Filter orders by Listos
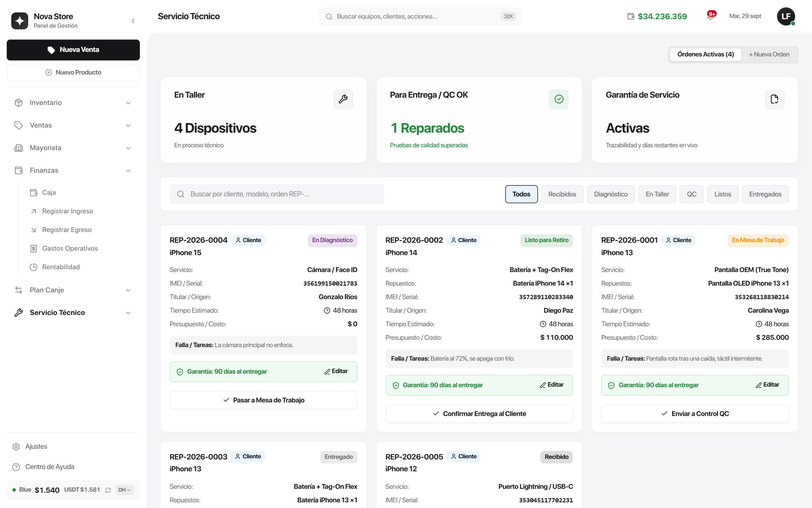The height and width of the screenshot is (508, 812). (723, 194)
